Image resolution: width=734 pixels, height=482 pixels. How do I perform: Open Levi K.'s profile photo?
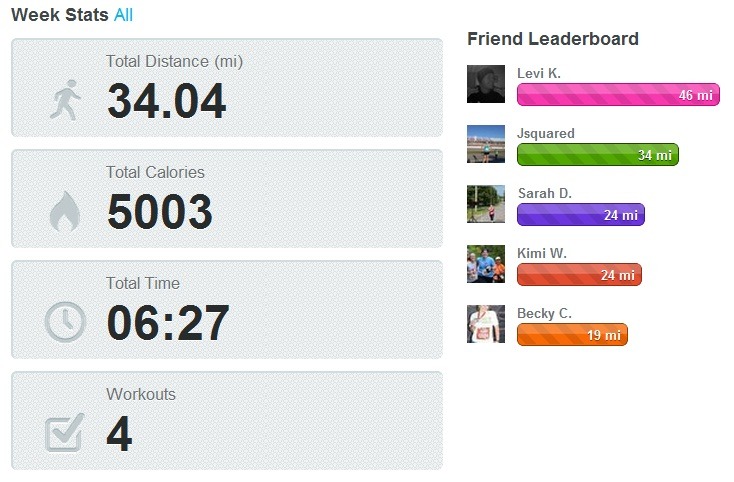[486, 84]
